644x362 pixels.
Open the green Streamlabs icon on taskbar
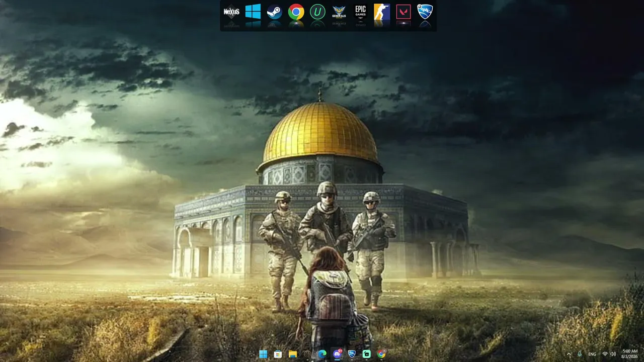(367, 354)
